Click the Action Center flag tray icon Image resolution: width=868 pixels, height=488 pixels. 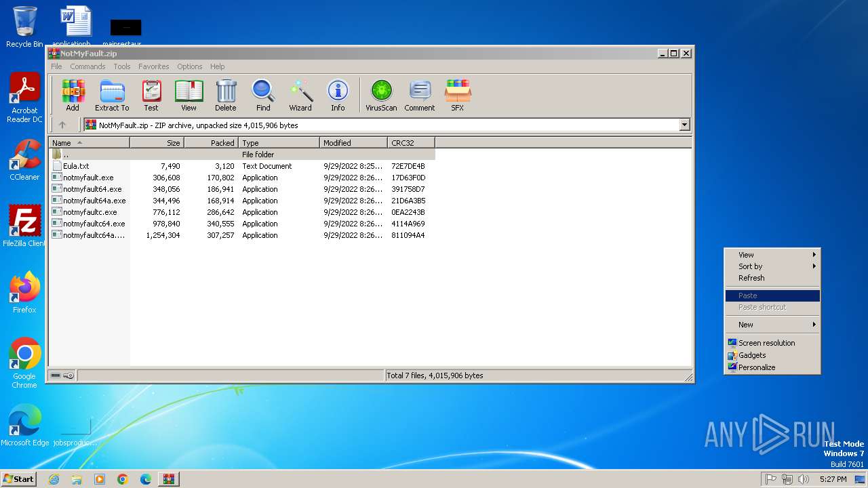click(771, 479)
